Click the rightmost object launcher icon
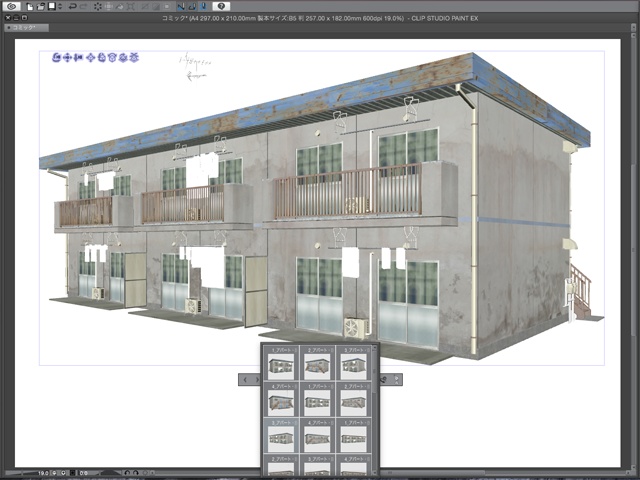This screenshot has height=480, width=640. pyautogui.click(x=396, y=380)
